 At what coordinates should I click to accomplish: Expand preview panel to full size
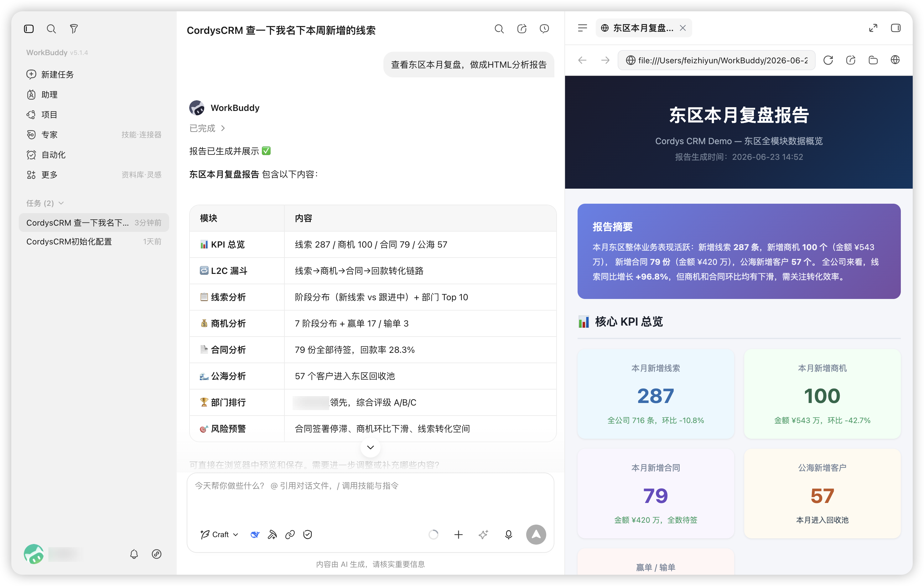pyautogui.click(x=873, y=28)
